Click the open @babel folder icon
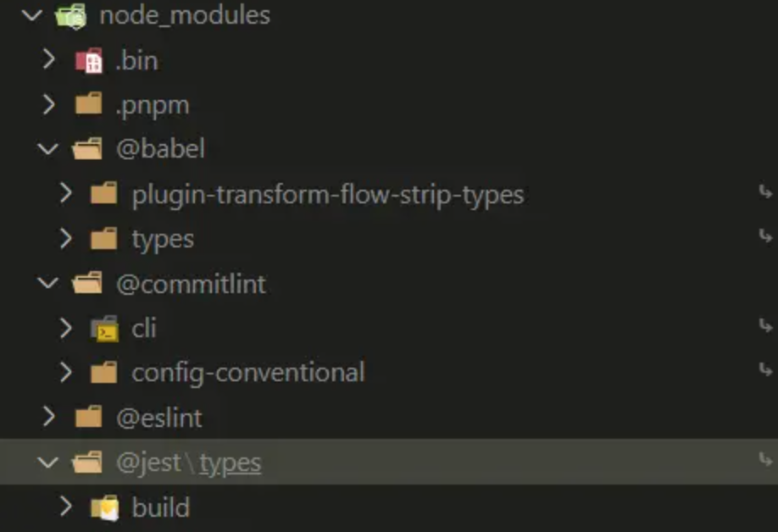The width and height of the screenshot is (778, 532). (87, 149)
